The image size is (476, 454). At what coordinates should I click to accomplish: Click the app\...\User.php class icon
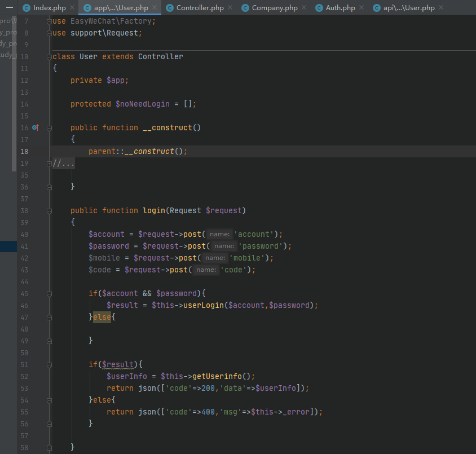point(87,8)
